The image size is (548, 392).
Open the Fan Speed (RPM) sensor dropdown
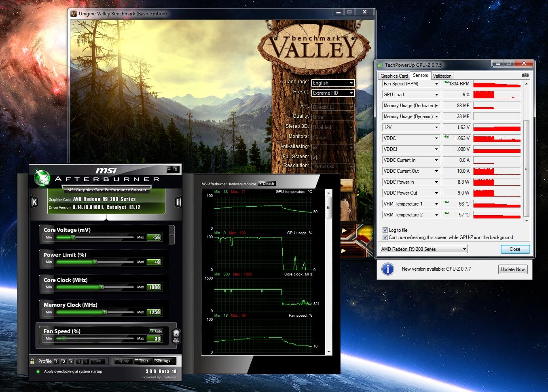tap(436, 84)
